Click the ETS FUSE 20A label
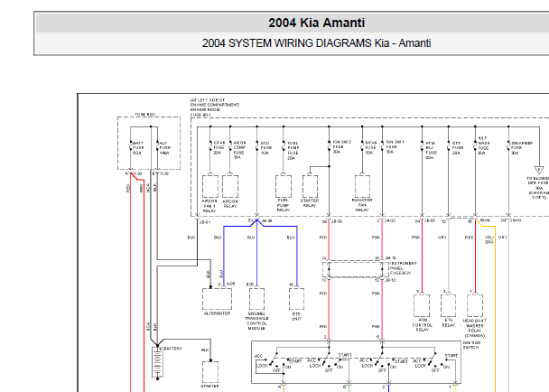Screen dimensions: 549x392 pos(458,148)
